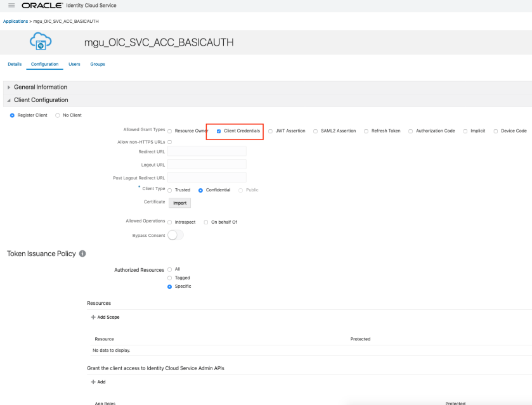This screenshot has height=405, width=532.
Task: Click the Oracle logo in header
Action: (51, 6)
